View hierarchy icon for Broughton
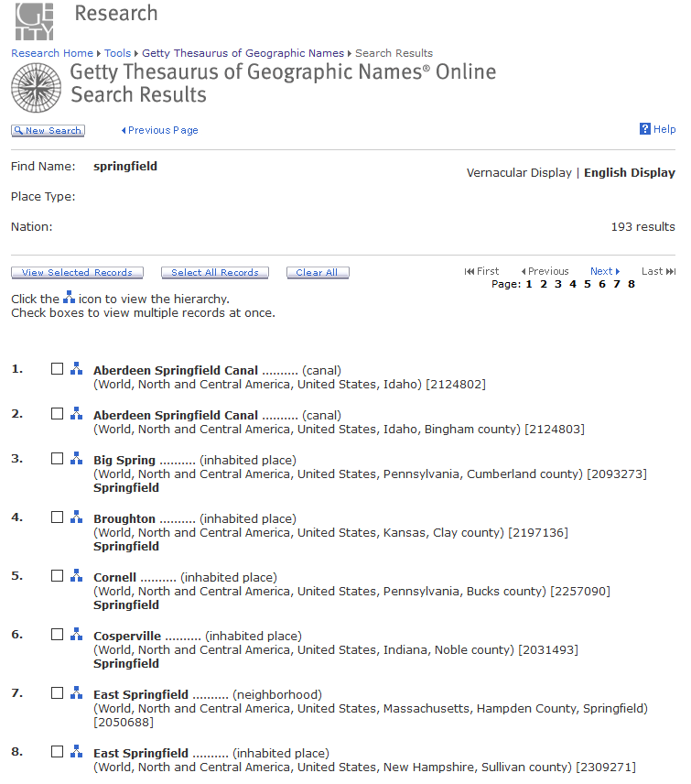Viewport: 691px width, 784px height. click(x=77, y=517)
